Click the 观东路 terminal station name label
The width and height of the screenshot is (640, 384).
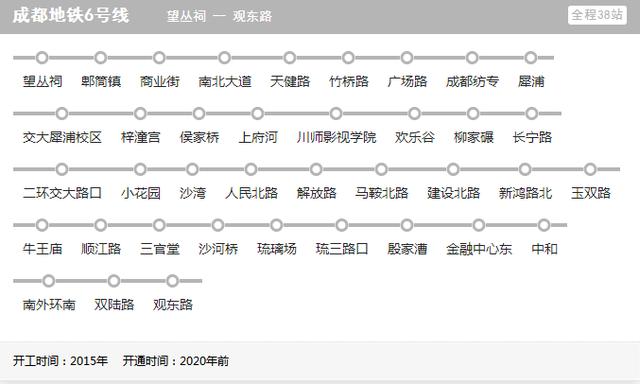tap(173, 304)
